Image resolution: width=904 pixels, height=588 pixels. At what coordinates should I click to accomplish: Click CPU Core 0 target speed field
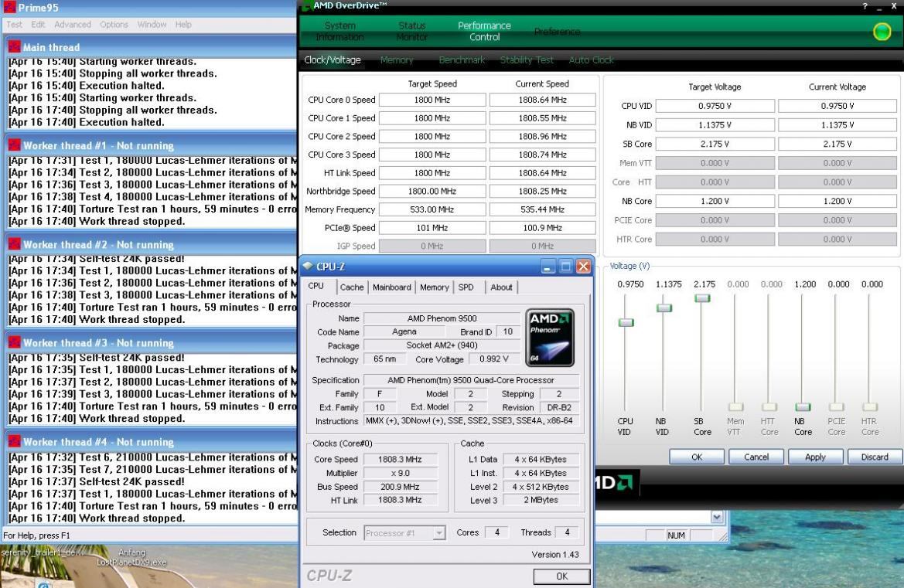click(432, 100)
